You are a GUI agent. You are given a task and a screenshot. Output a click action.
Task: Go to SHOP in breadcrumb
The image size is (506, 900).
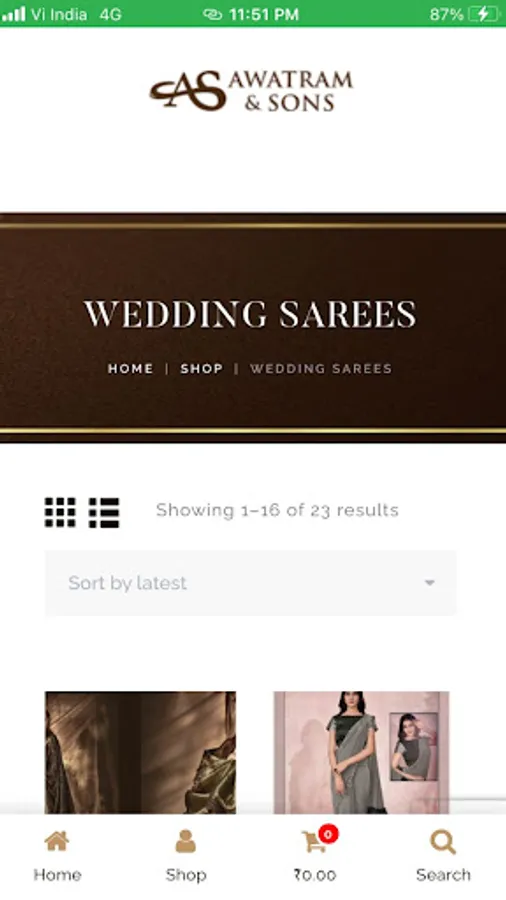point(201,368)
